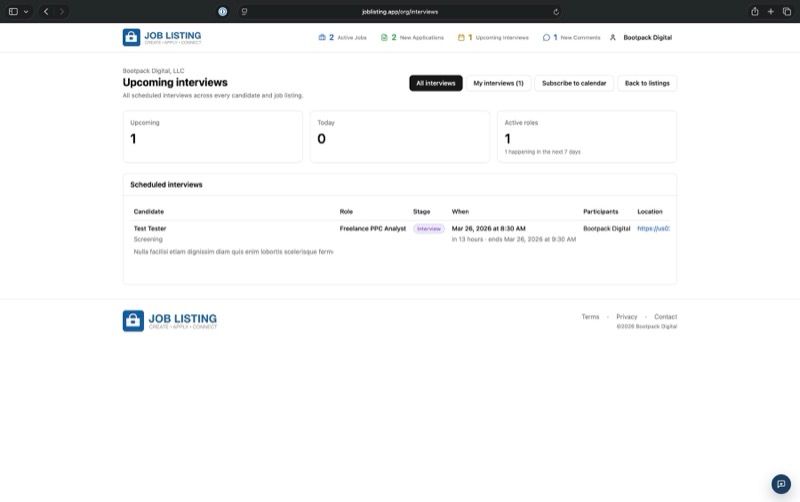Open the Terms footer link
This screenshot has height=502, width=800.
pos(590,317)
